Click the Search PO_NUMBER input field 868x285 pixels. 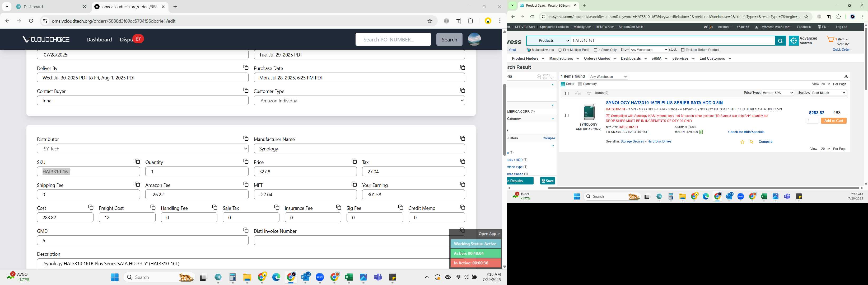[x=393, y=39]
